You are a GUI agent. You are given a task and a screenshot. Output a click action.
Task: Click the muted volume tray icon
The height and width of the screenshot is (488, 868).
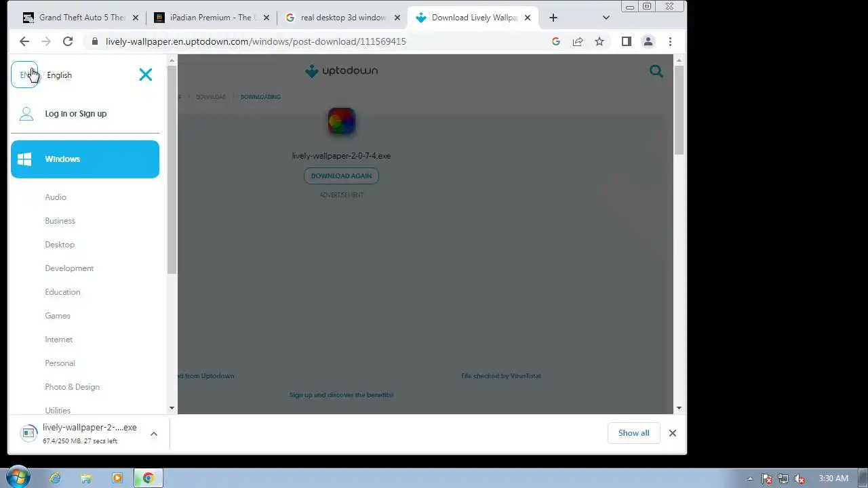pyautogui.click(x=800, y=479)
